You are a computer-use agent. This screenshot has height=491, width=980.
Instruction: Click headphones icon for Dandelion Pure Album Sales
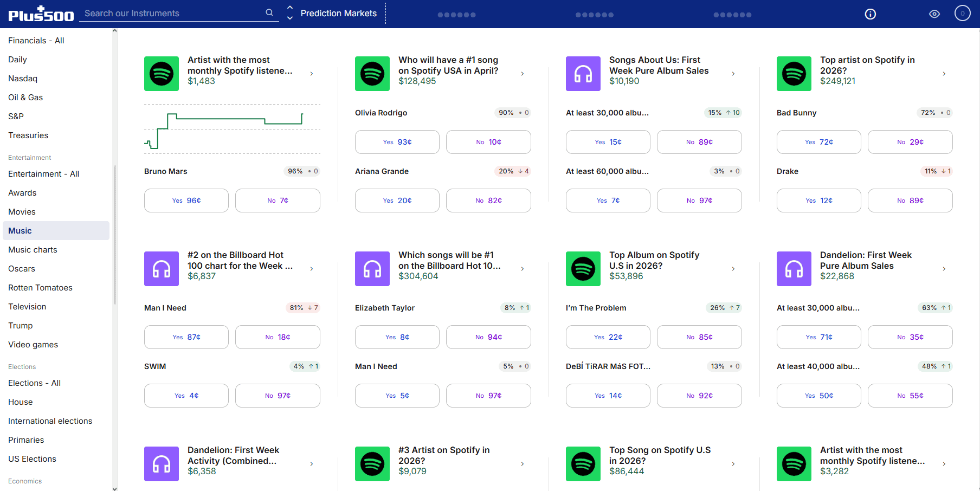[x=794, y=269]
